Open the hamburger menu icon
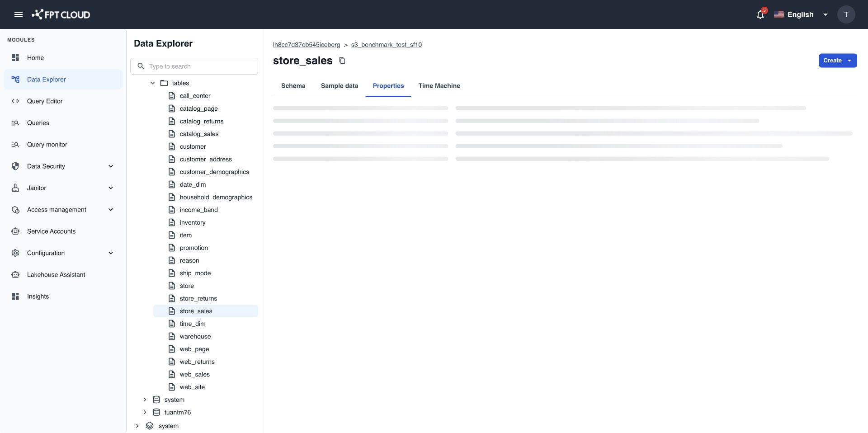The image size is (868, 433). pos(19,14)
